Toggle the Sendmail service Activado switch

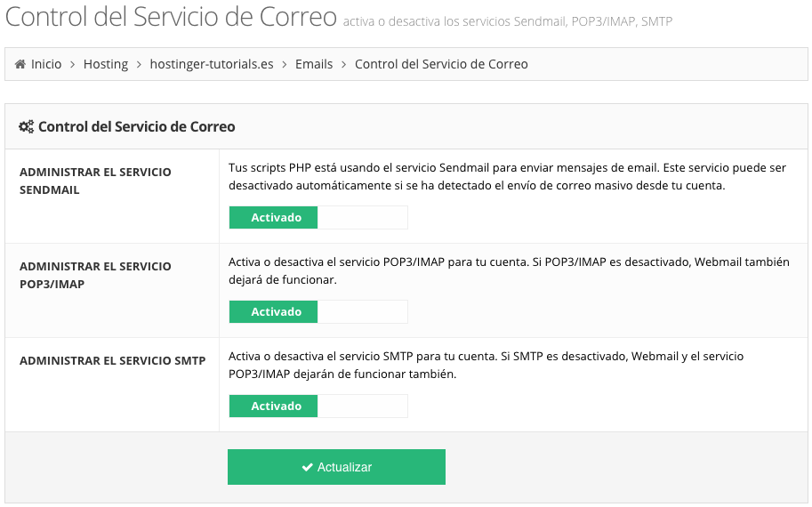pos(318,217)
